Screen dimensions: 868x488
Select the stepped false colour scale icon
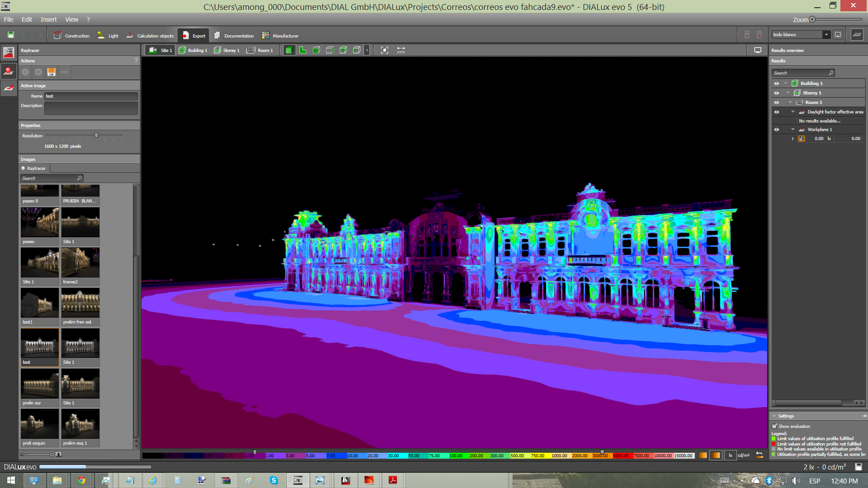coord(717,455)
